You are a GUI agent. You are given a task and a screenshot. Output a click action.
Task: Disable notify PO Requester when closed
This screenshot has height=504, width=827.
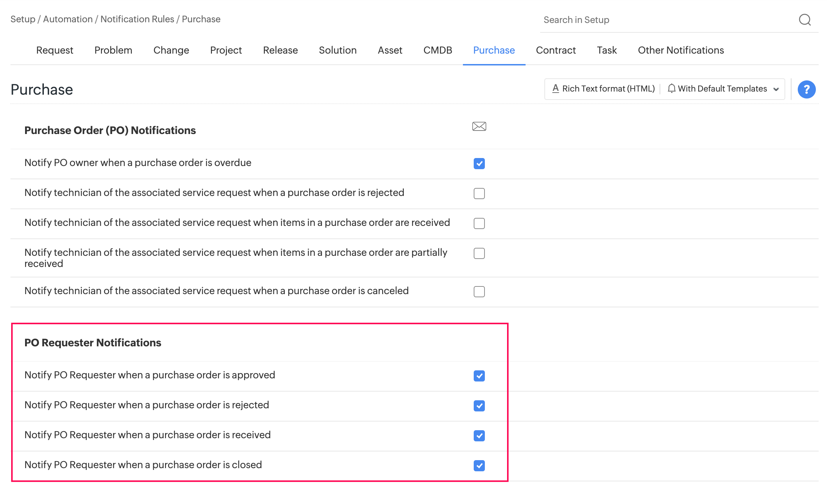479,466
